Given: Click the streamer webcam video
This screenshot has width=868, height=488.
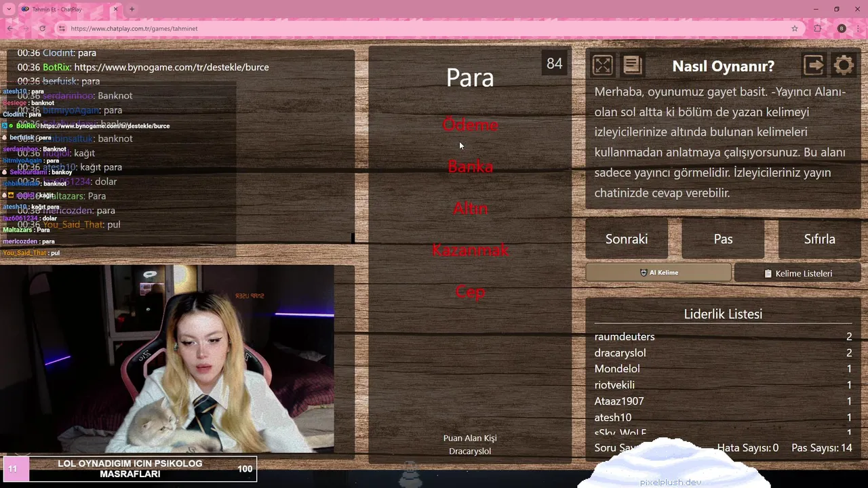Looking at the screenshot, I should (167, 359).
